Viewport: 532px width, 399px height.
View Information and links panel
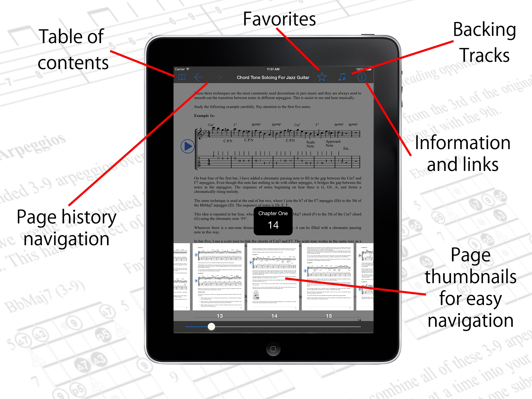coord(361,76)
